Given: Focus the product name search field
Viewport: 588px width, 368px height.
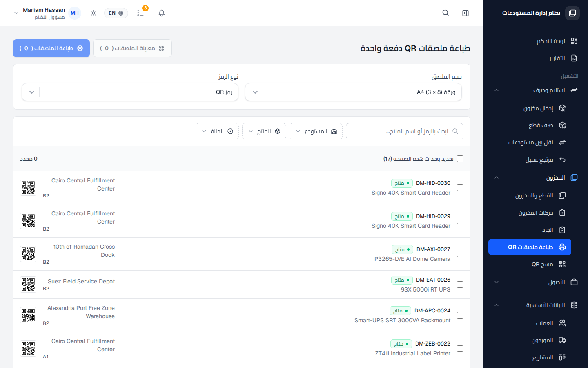Looking at the screenshot, I should [405, 131].
